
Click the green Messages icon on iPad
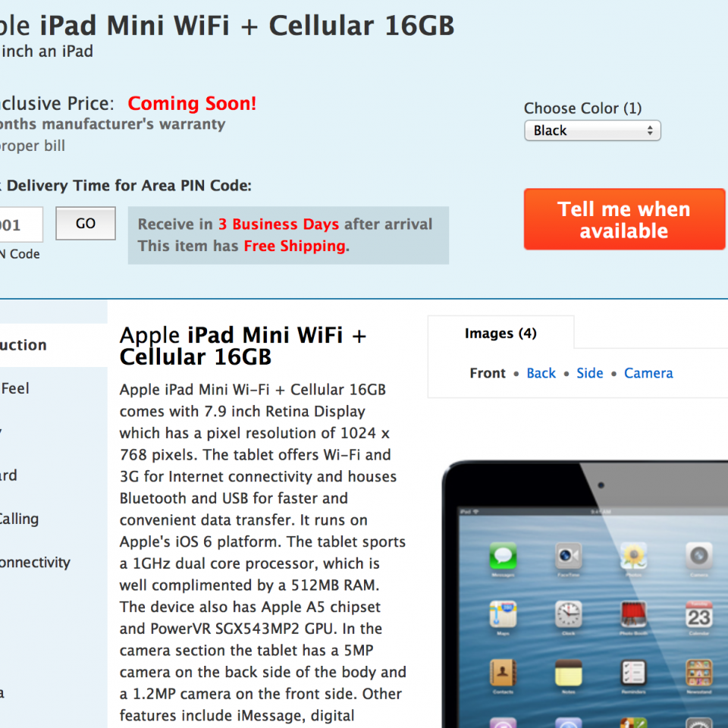pos(503,555)
